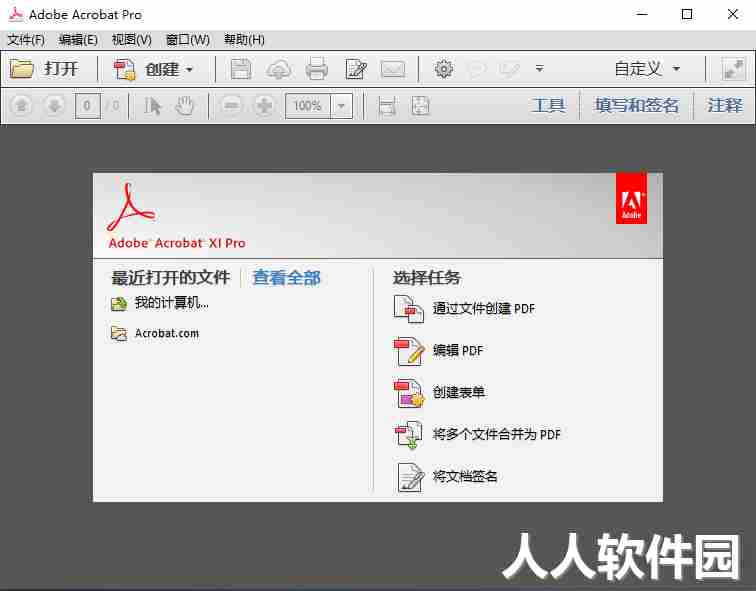Screen dimensions: 756x591
Task: Open the 自定义 dropdown menu
Action: (x=647, y=69)
